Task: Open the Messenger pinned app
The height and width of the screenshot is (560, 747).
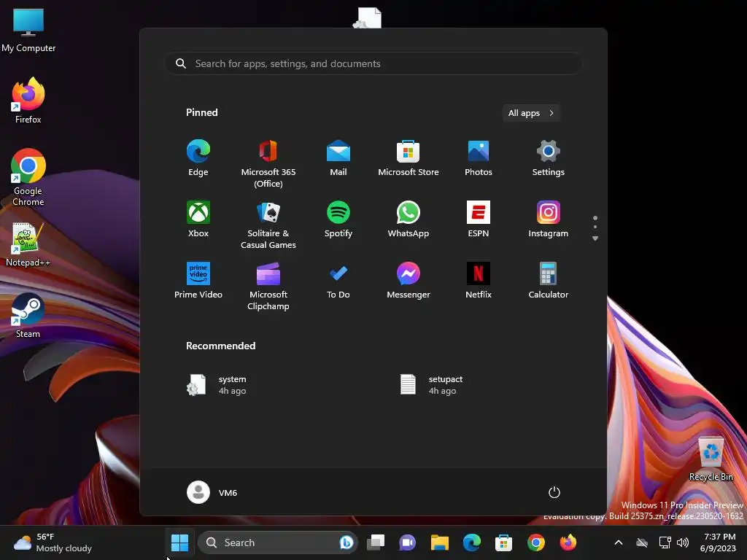Action: point(409,281)
